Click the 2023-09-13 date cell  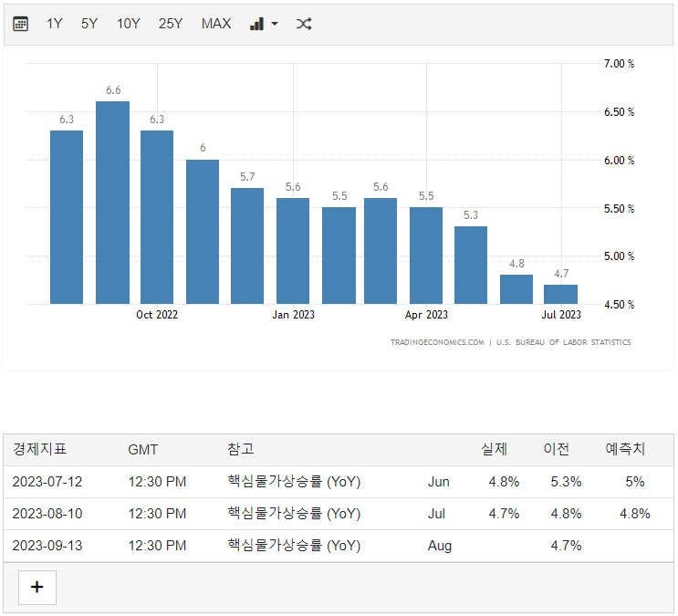[47, 546]
